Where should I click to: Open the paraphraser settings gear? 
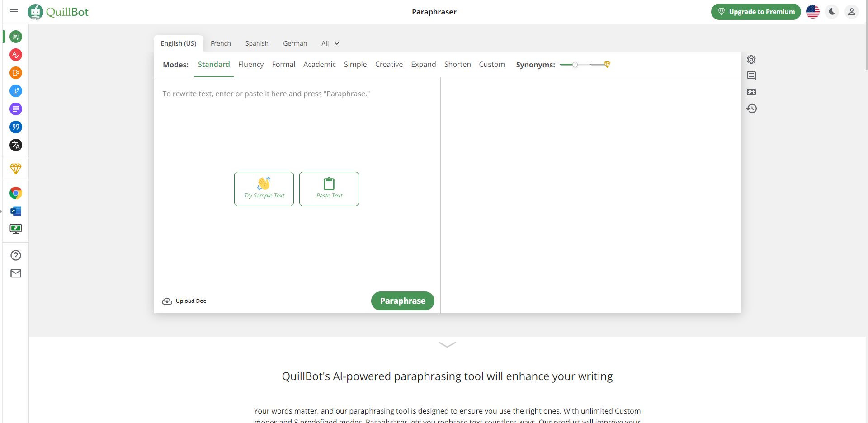(x=751, y=60)
